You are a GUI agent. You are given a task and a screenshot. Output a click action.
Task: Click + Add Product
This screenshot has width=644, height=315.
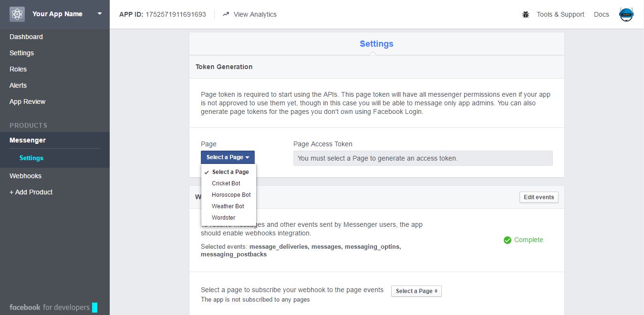(x=31, y=192)
